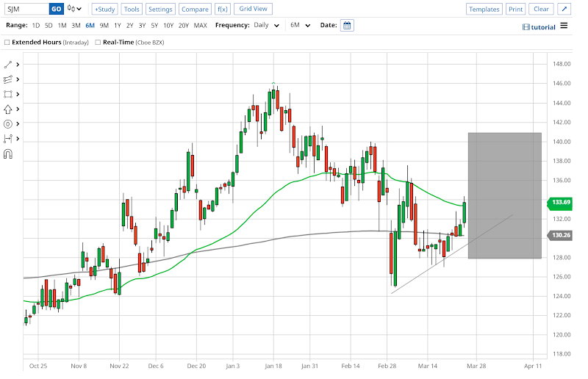Select the Fibonacci lines drawing tool
The width and height of the screenshot is (588, 379).
tap(9, 79)
